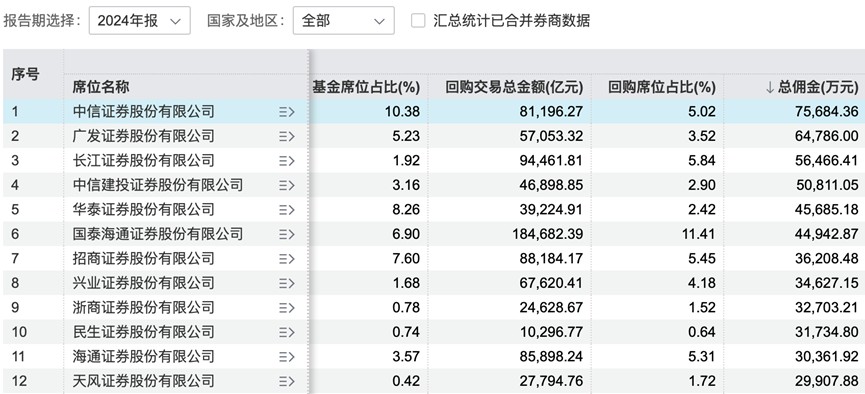865x394 pixels.
Task: Click the 序号 column header
Action: (x=25, y=74)
